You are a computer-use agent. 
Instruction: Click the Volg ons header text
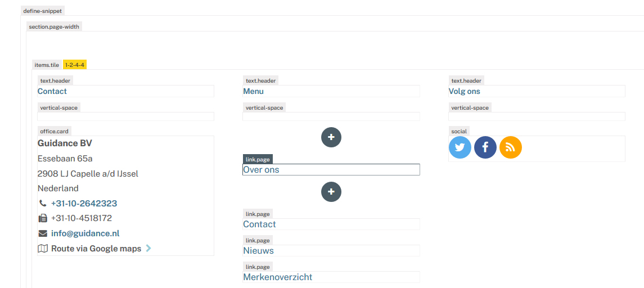pos(464,91)
